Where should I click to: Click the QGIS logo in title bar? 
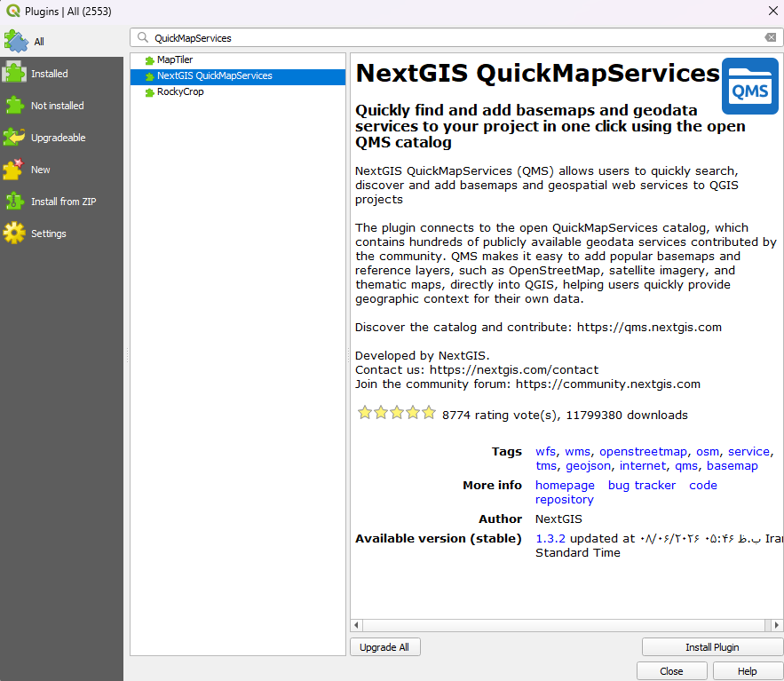(x=13, y=11)
